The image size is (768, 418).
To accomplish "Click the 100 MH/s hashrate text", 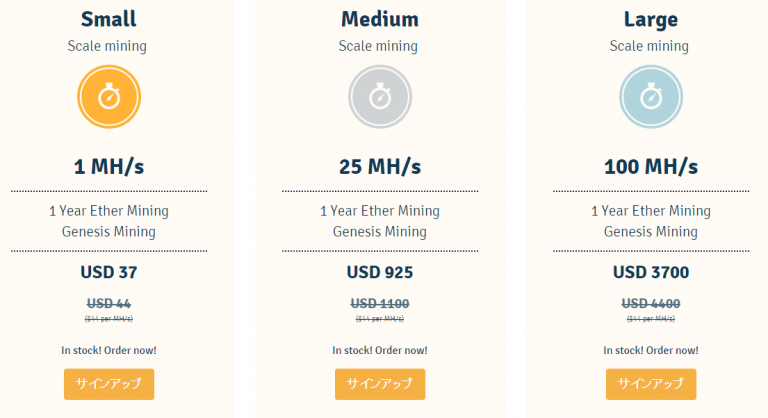I will point(651,167).
